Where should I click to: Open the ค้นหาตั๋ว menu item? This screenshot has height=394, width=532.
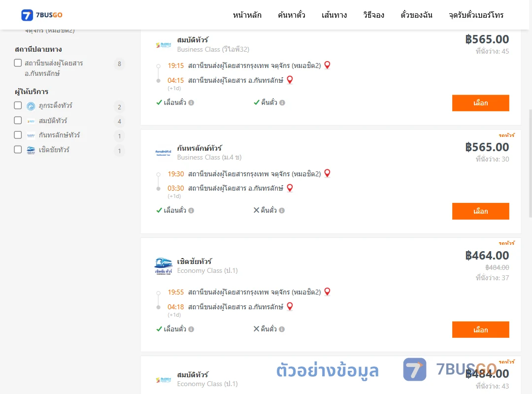(292, 15)
